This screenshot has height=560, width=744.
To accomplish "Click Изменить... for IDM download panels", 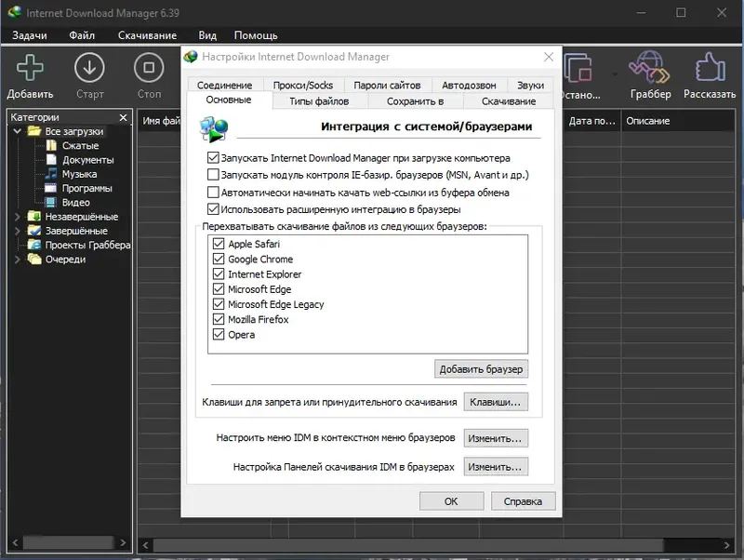I will (x=496, y=466).
